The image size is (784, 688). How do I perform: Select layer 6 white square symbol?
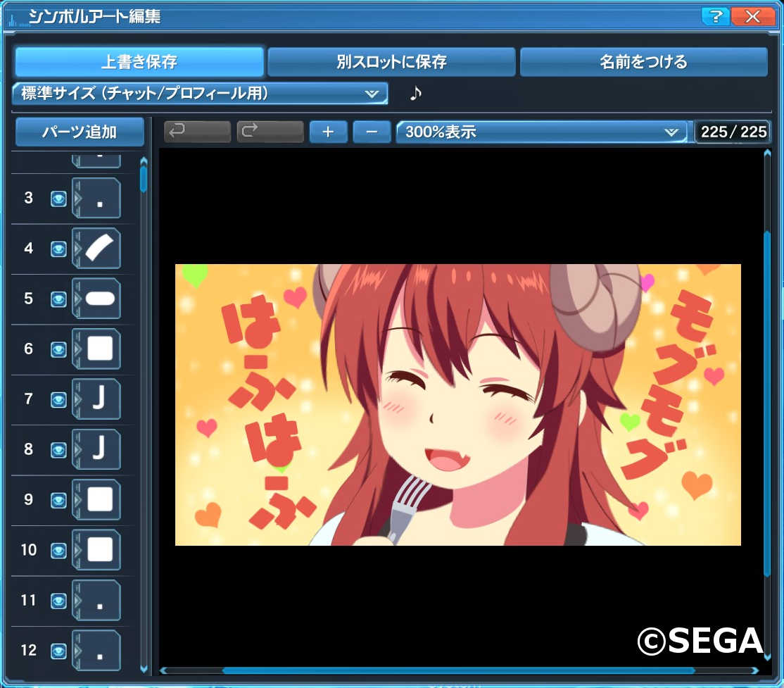96,349
